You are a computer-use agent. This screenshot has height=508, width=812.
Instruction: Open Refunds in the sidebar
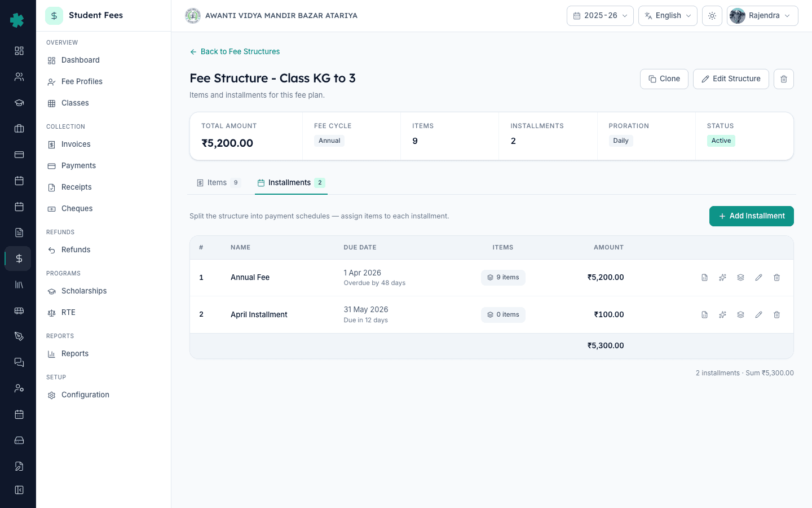103,250
